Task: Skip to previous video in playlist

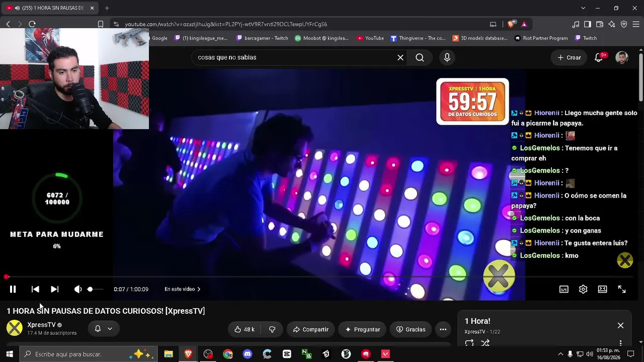Action: pos(35,289)
